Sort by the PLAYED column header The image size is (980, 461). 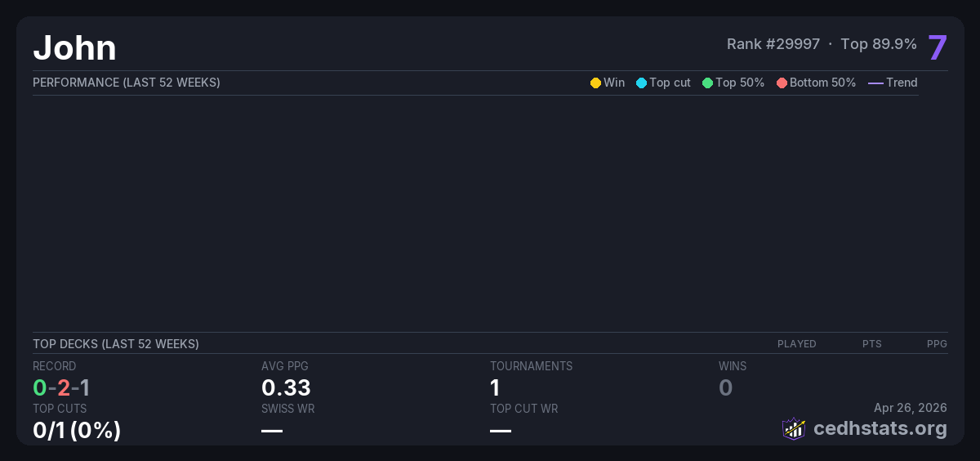[796, 344]
